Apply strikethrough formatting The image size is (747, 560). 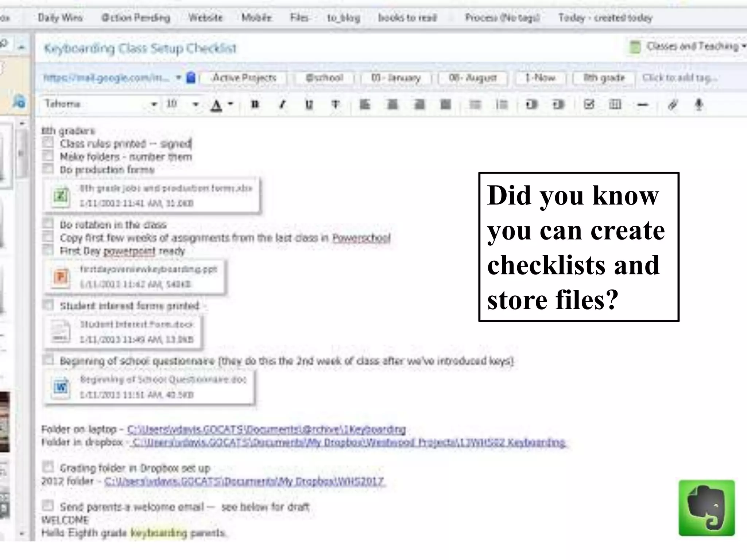tap(336, 105)
